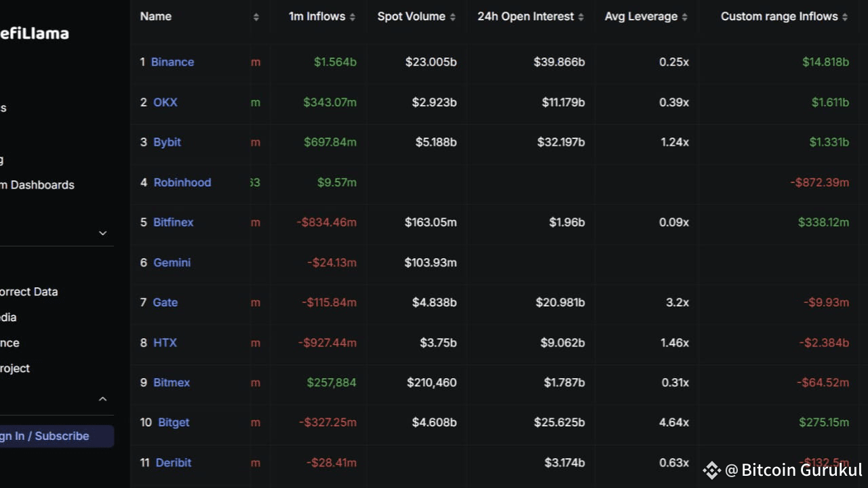The width and height of the screenshot is (868, 488).
Task: Select Binance custom inflows $14.818b
Action: click(x=825, y=62)
